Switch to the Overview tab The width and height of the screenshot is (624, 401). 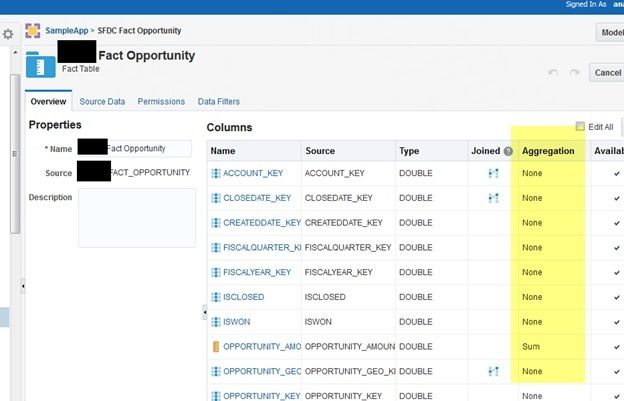pos(48,101)
